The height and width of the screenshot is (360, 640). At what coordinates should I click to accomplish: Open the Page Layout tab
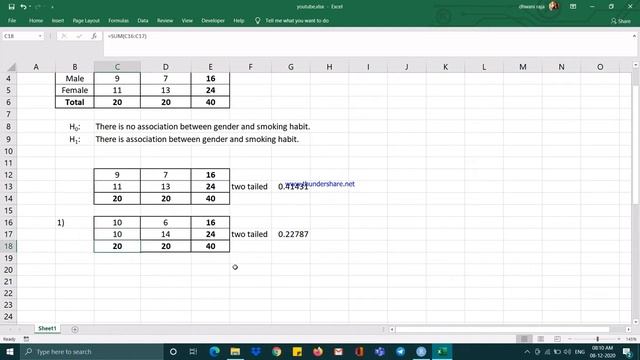86,20
